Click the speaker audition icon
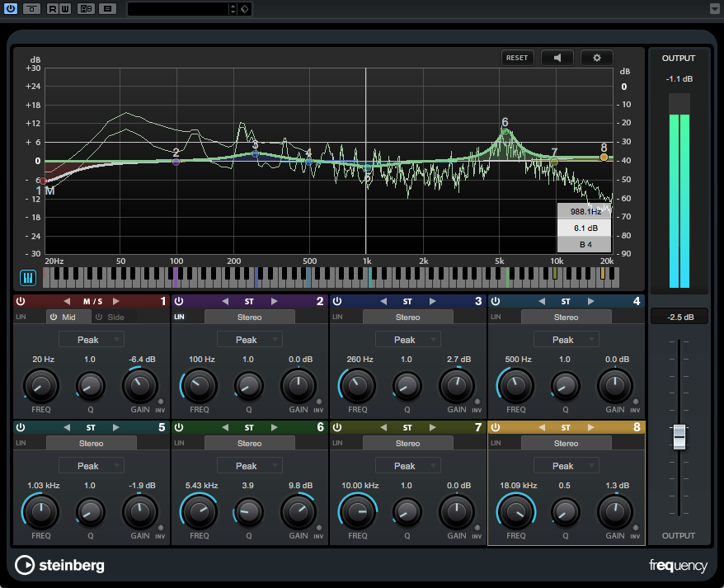 pos(557,58)
